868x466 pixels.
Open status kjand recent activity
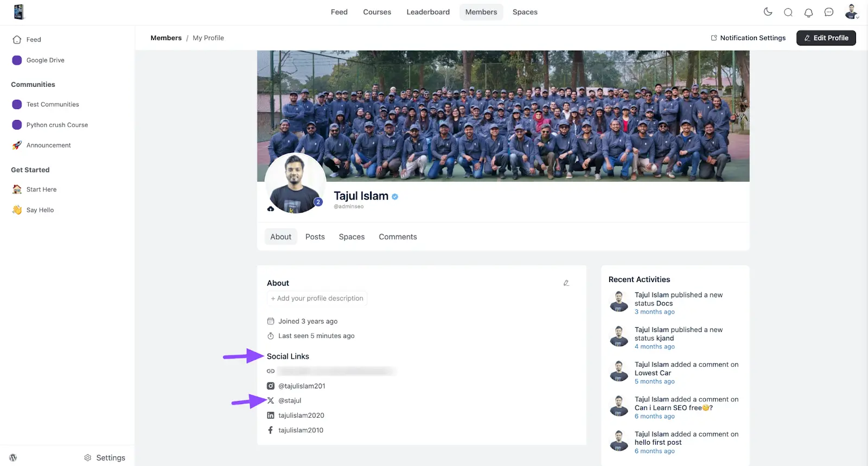click(x=679, y=334)
